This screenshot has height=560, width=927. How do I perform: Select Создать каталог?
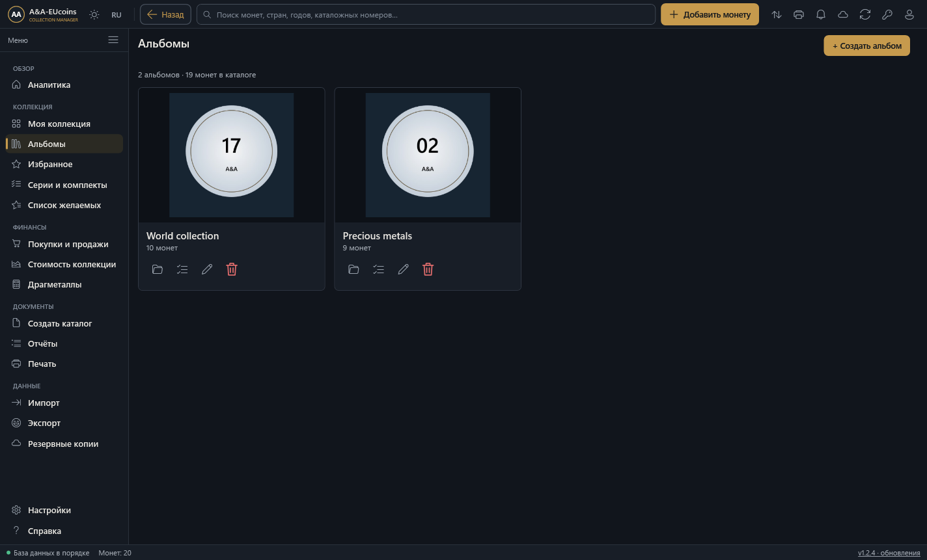coord(64,323)
